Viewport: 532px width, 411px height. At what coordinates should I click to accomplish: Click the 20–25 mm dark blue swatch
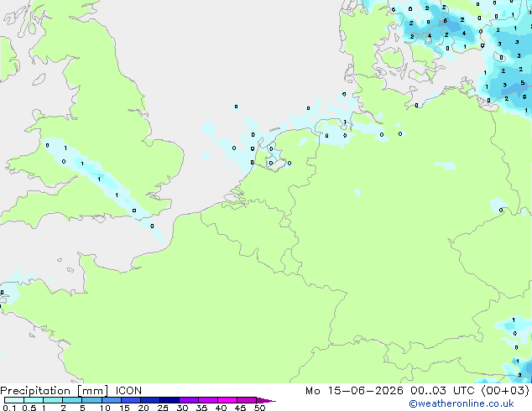click(150, 400)
